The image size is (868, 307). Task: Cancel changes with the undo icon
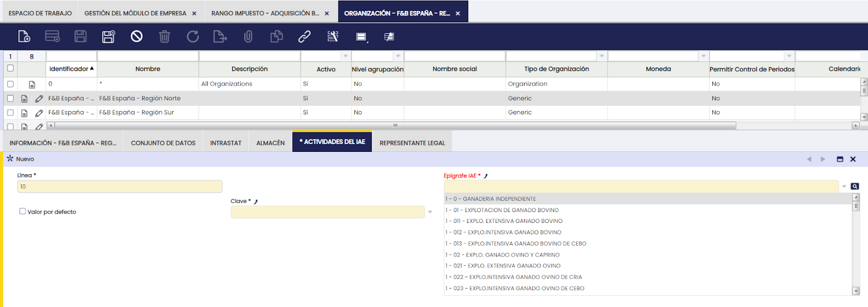click(137, 36)
